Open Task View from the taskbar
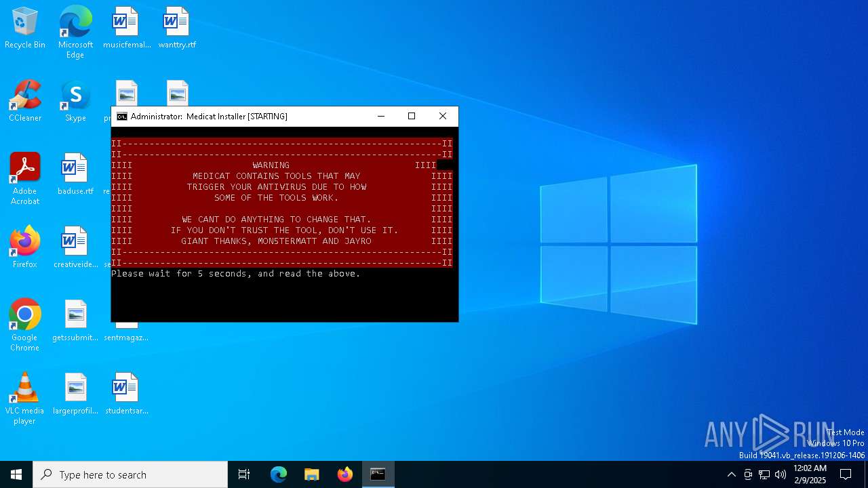 [244, 474]
